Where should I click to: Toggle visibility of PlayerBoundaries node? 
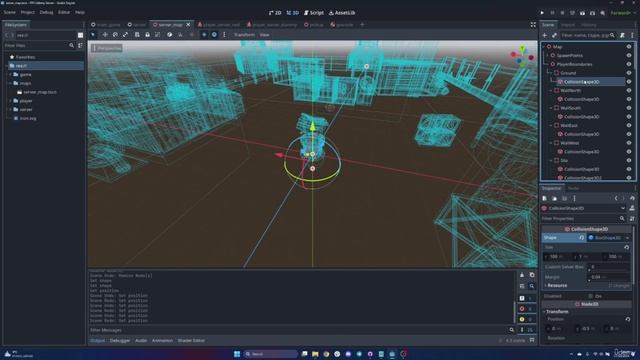(x=629, y=64)
